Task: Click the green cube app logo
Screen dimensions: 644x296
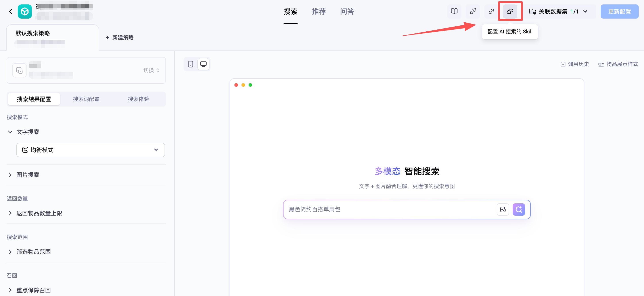Action: [25, 12]
